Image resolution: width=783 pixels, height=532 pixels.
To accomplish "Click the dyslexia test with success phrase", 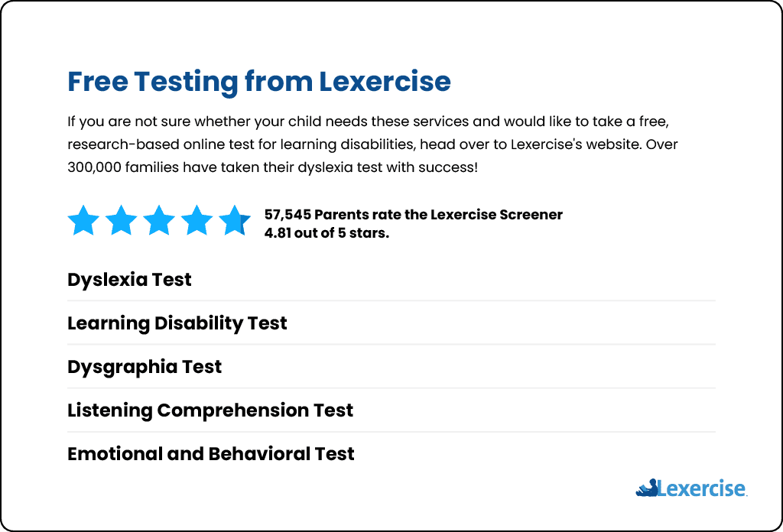I will pos(388,167).
